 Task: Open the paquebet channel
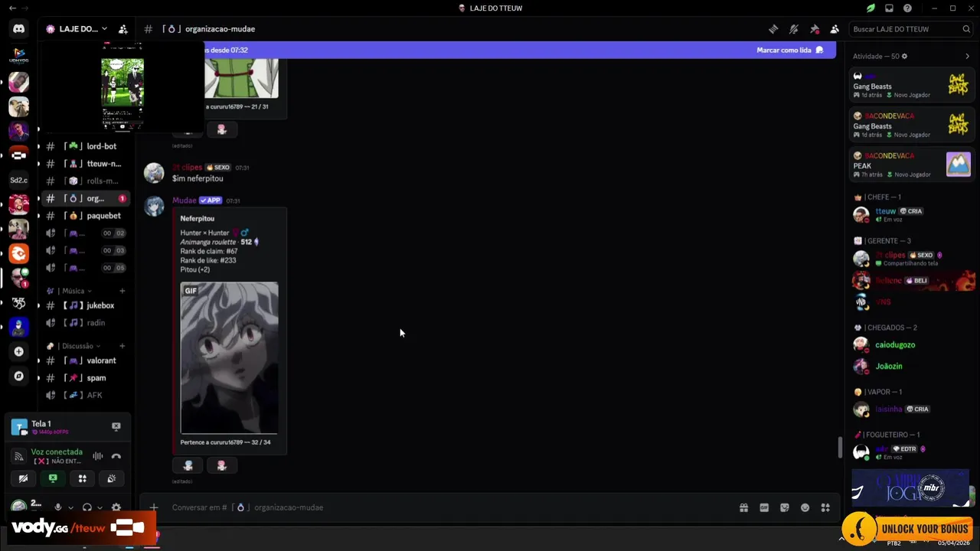coord(85,216)
